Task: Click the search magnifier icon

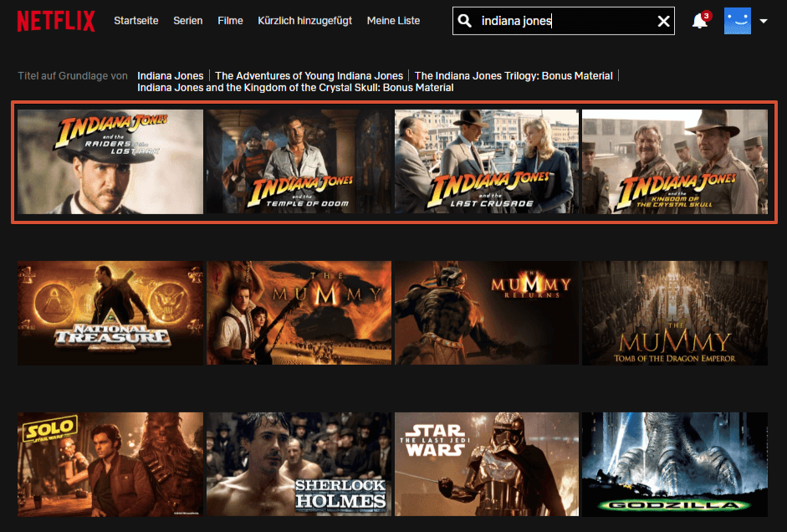Action: 465,21
